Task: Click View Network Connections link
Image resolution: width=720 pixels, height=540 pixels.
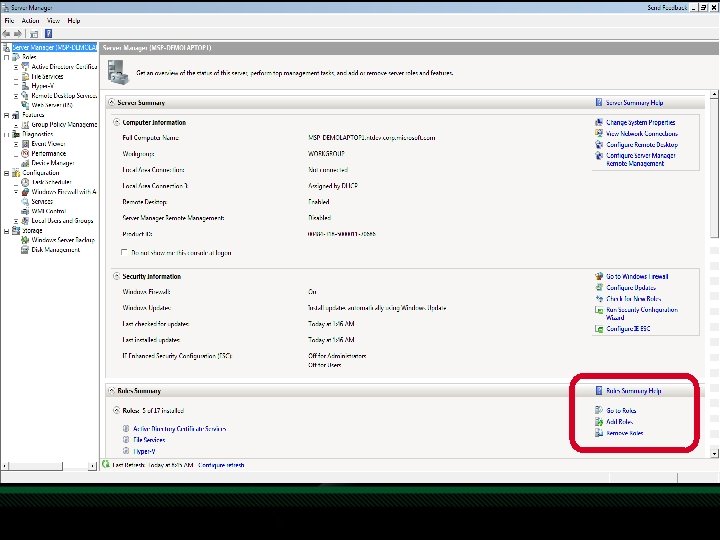Action: click(x=642, y=134)
